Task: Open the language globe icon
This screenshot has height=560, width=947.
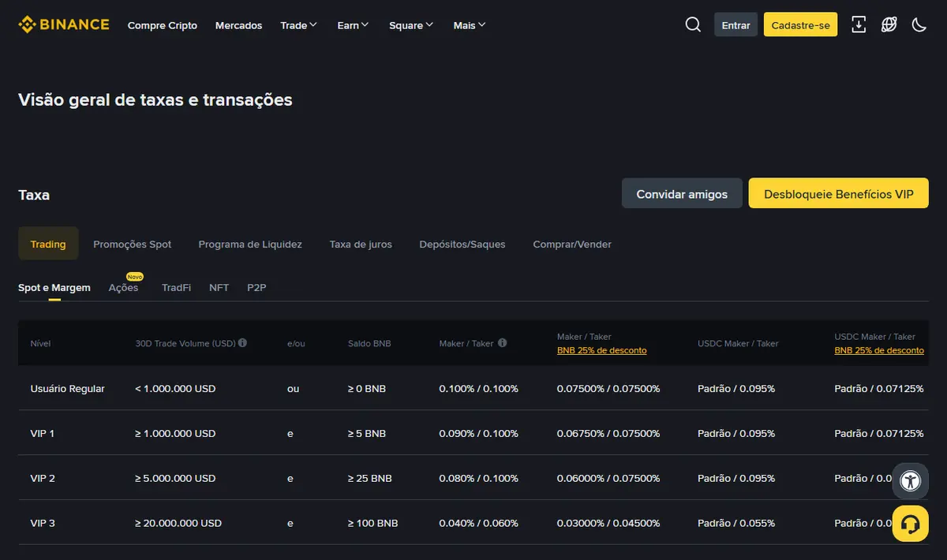Action: [x=889, y=24]
